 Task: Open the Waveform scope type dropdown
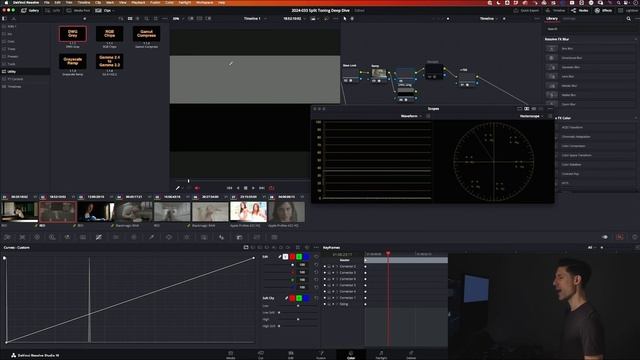411,116
